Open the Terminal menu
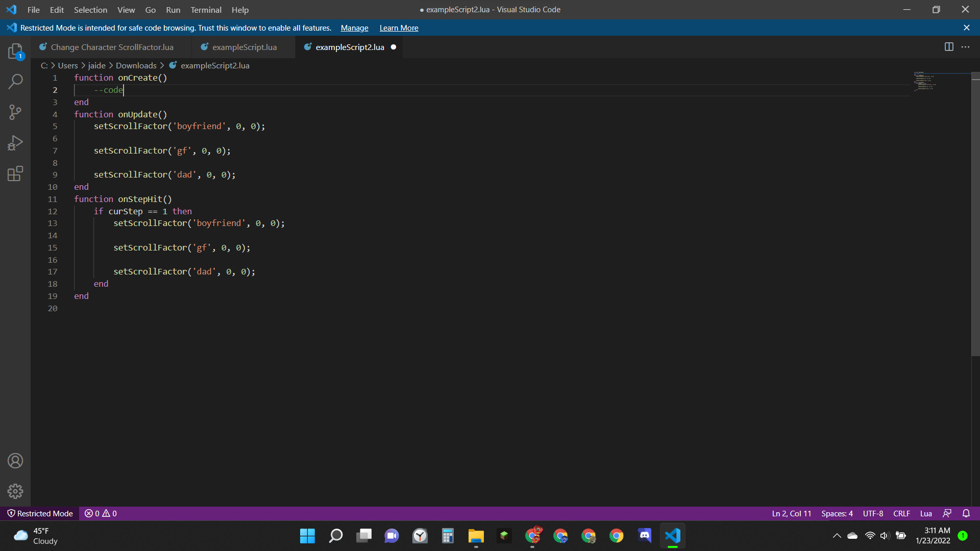This screenshot has height=551, width=980. coord(206,10)
